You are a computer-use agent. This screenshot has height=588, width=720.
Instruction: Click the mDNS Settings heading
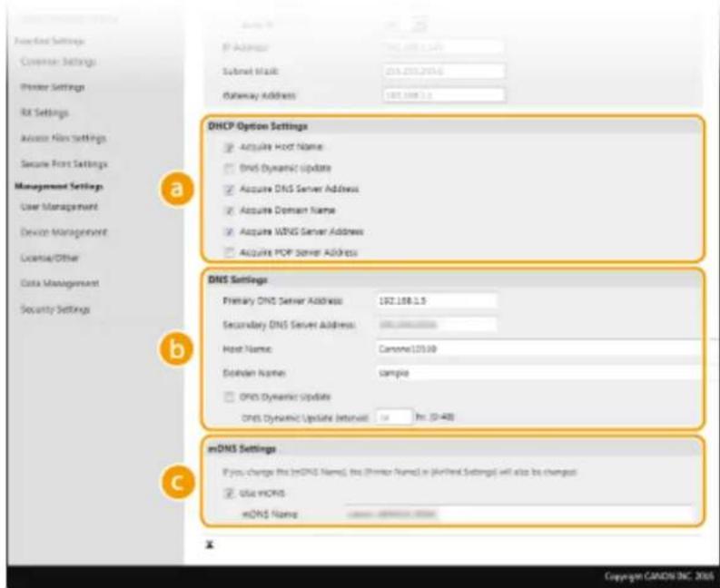coord(242,449)
